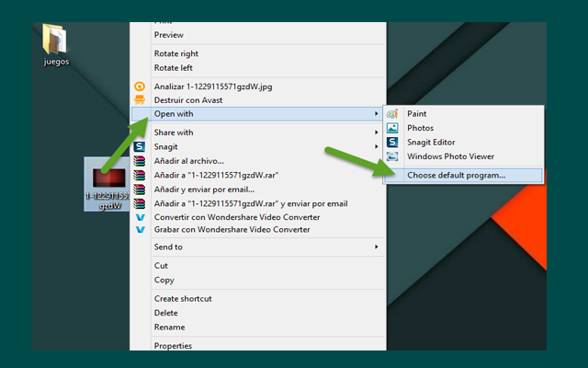Image resolution: width=588 pixels, height=368 pixels.
Task: Expand the Send to submenu arrow
Action: (x=377, y=247)
